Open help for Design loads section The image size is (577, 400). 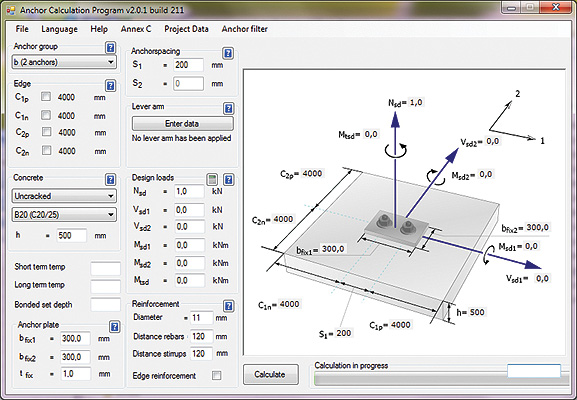(229, 179)
